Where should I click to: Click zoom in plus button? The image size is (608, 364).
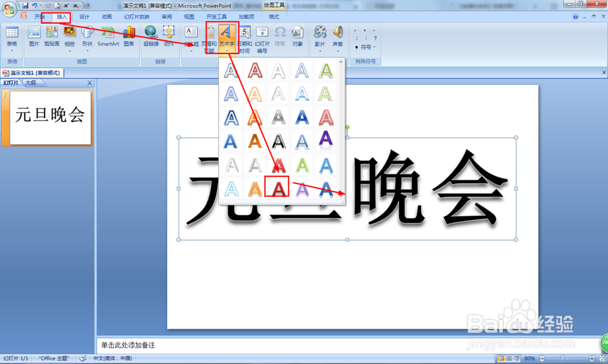592,359
